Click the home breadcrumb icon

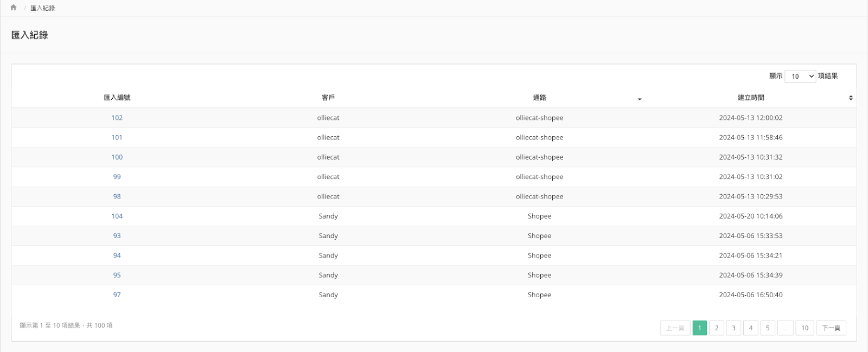tap(14, 8)
